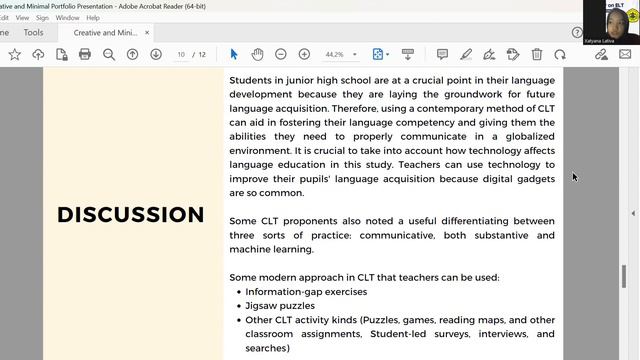This screenshot has width=640, height=360.
Task: Select the arrow selection tool
Action: tap(234, 54)
